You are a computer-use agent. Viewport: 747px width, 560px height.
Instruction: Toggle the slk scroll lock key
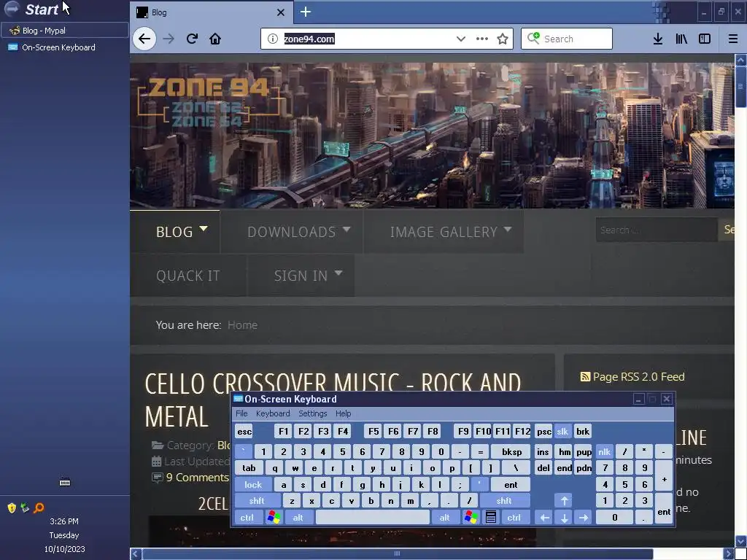pos(562,432)
